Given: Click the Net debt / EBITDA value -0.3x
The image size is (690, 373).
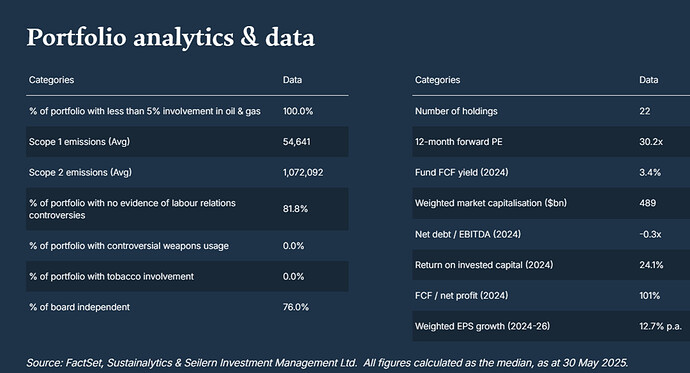Looking at the screenshot, I should (x=650, y=234).
